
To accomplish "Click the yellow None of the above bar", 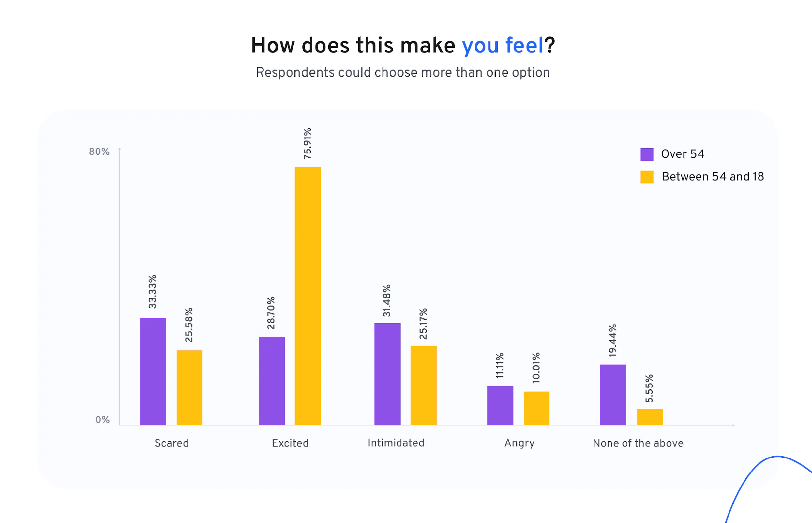I will 650,417.
